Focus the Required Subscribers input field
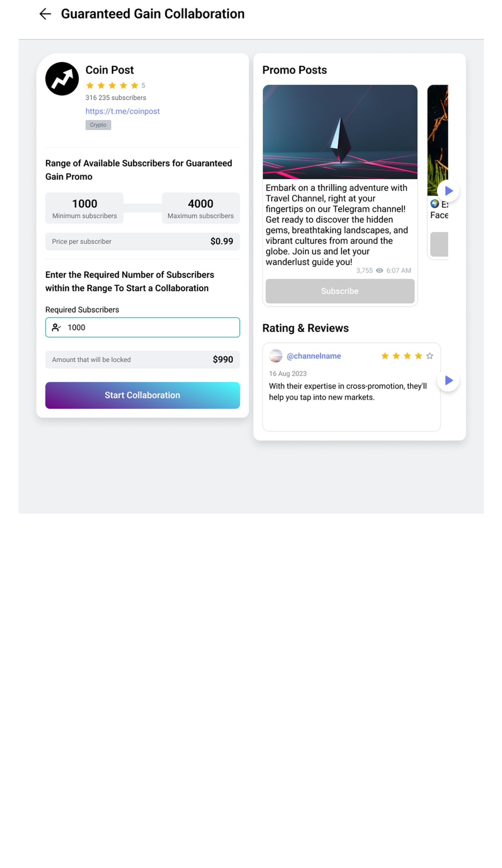 142,327
